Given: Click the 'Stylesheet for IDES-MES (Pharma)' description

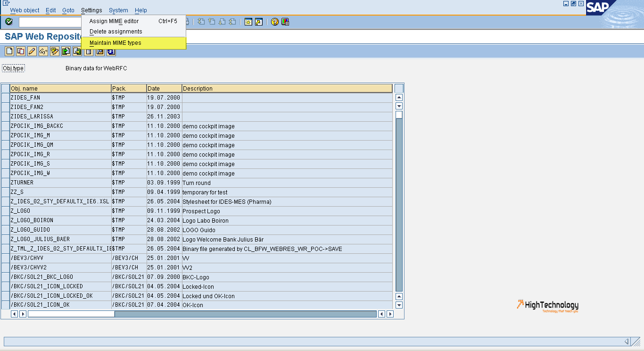Looking at the screenshot, I should coord(227,202).
